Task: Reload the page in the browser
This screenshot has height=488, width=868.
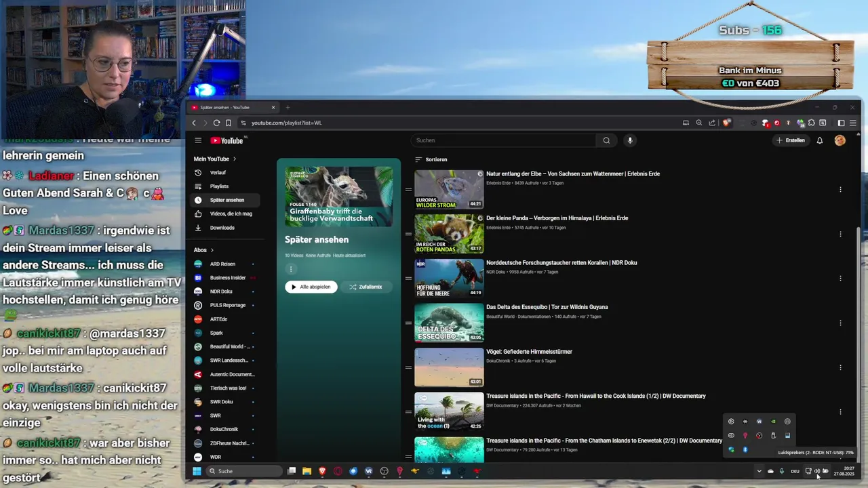Action: pyautogui.click(x=216, y=123)
